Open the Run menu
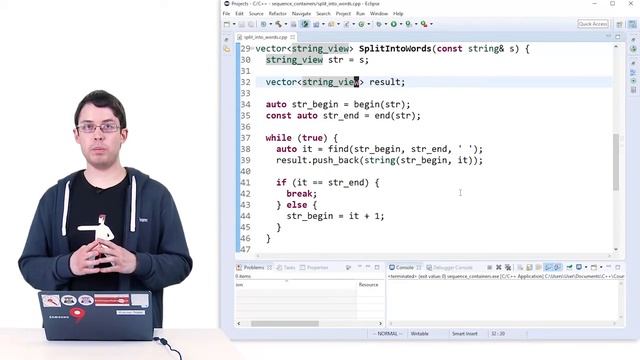Viewport: 640px width, 360px height. (360, 13)
